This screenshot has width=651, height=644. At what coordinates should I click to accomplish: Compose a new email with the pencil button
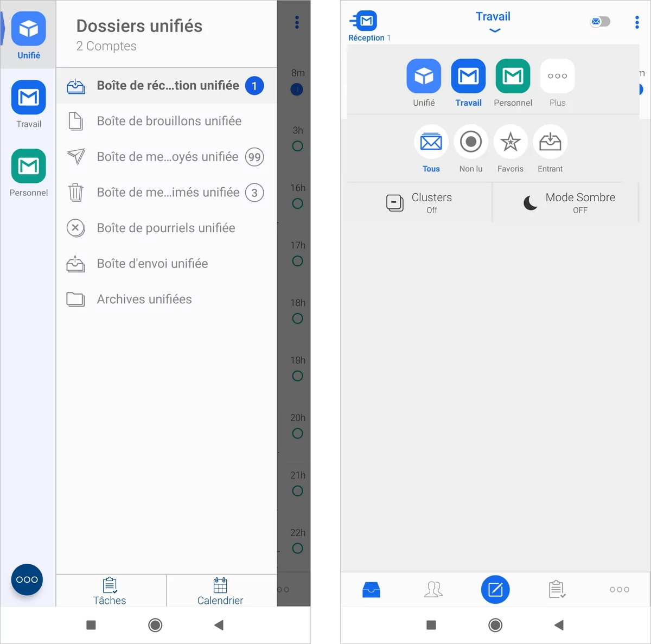[x=495, y=589]
